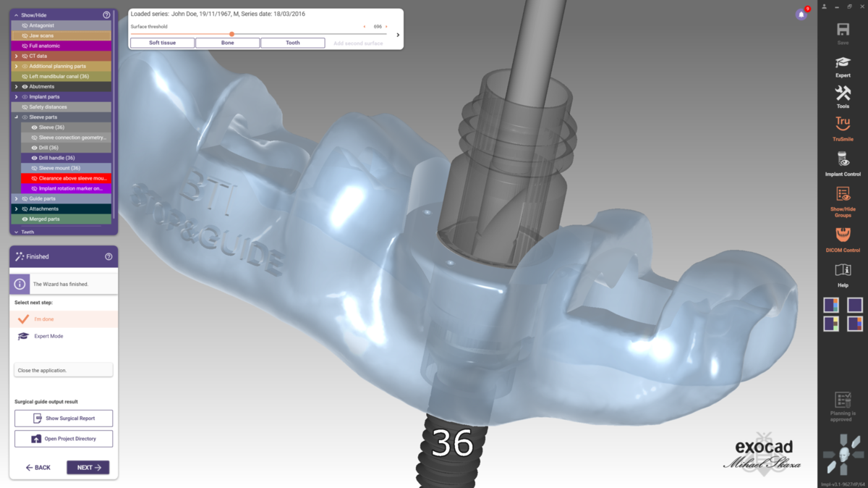
Task: Toggle visibility of Sleeve mount (36)
Action: (34, 168)
